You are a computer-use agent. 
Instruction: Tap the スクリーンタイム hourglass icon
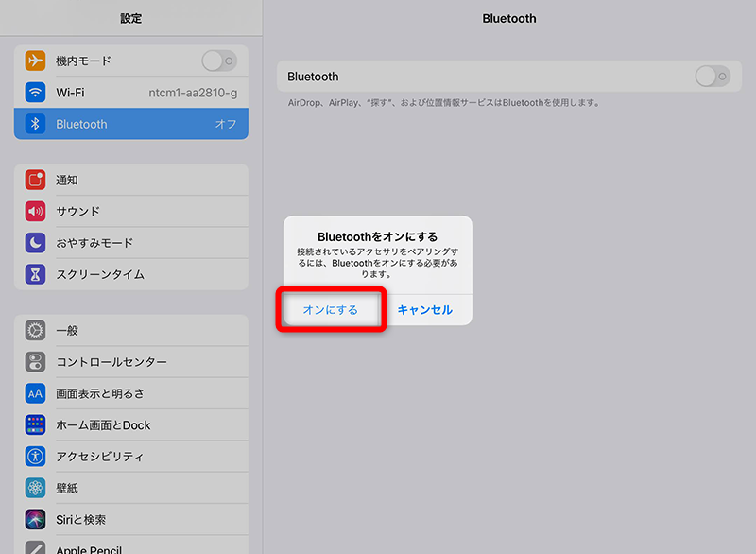click(35, 274)
